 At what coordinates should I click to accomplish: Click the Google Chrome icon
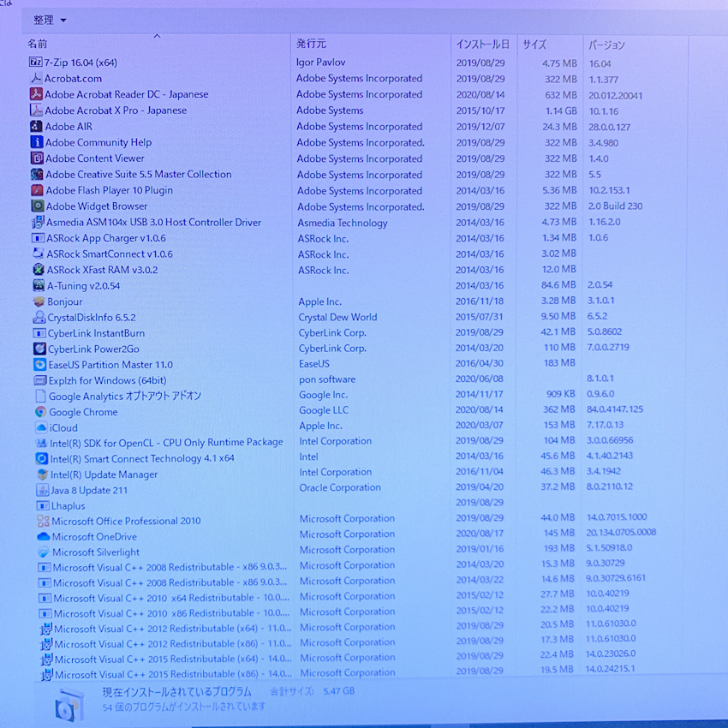pyautogui.click(x=41, y=412)
